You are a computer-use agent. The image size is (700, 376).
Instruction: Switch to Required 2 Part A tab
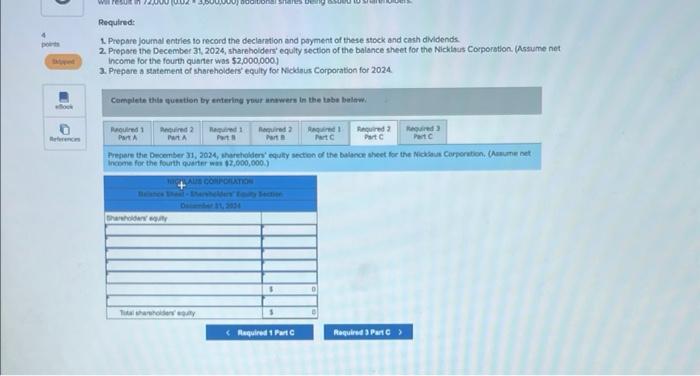(177, 133)
